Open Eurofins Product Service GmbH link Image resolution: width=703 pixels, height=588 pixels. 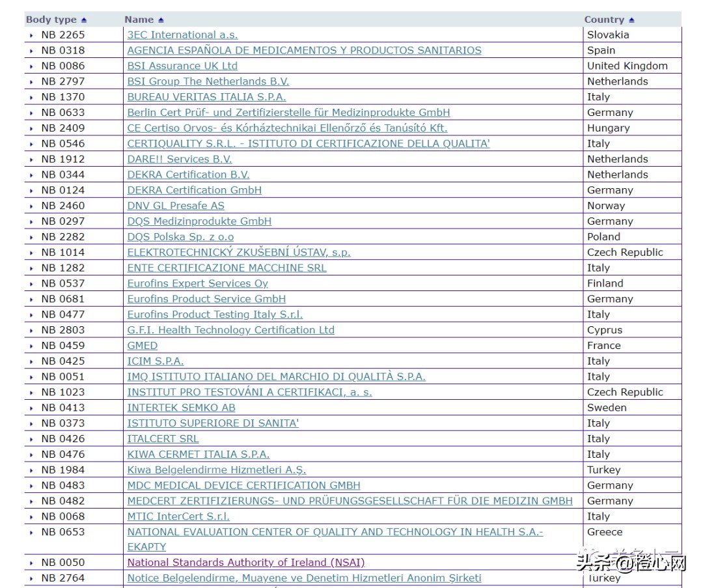(207, 299)
